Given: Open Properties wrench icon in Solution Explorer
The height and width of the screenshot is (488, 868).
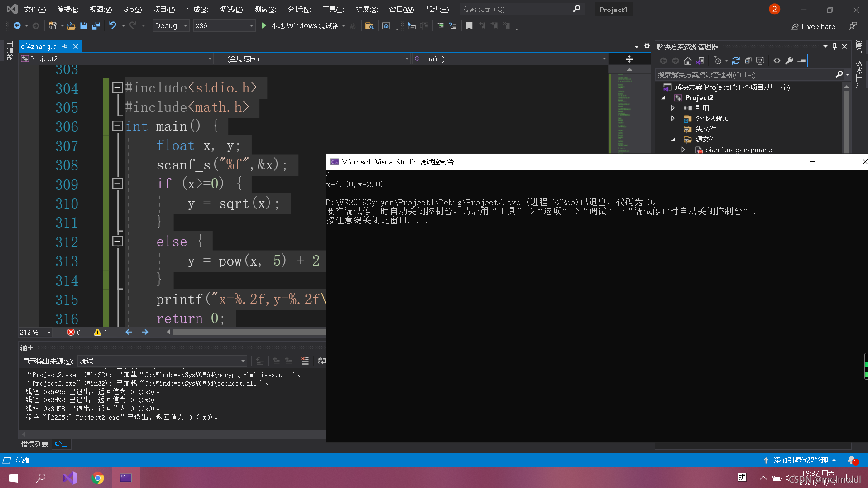Looking at the screenshot, I should pos(789,61).
